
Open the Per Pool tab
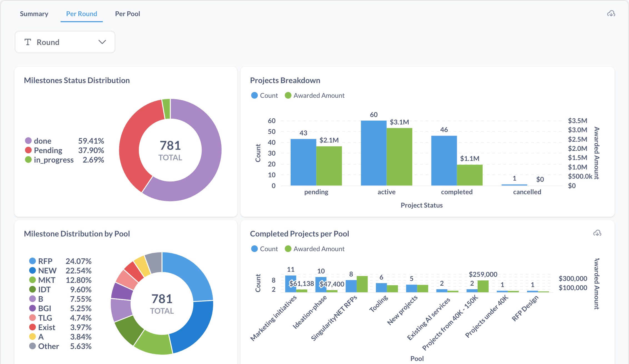coord(128,14)
